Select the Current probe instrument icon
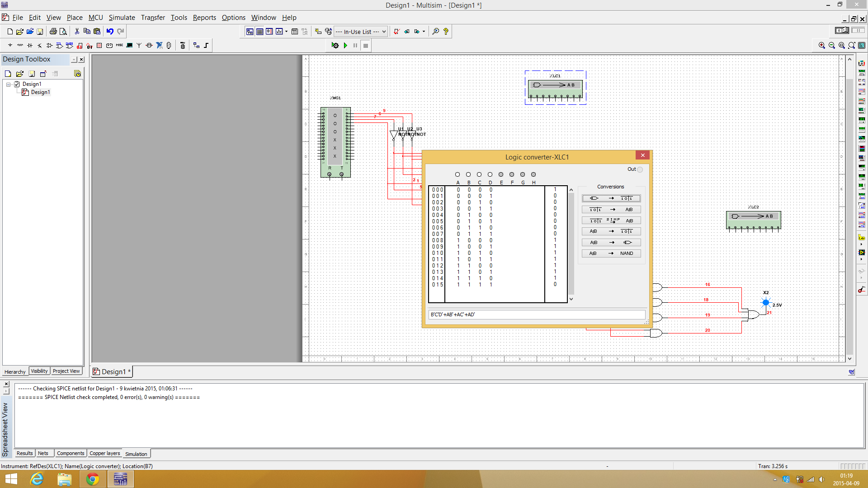Screen dimensions: 868x488 tap(862, 290)
